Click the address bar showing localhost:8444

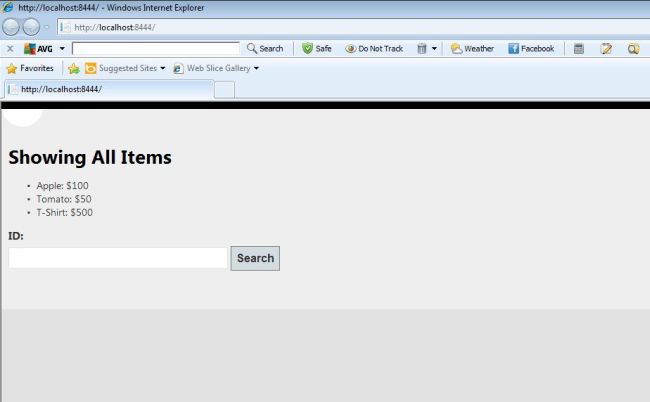tap(353, 27)
